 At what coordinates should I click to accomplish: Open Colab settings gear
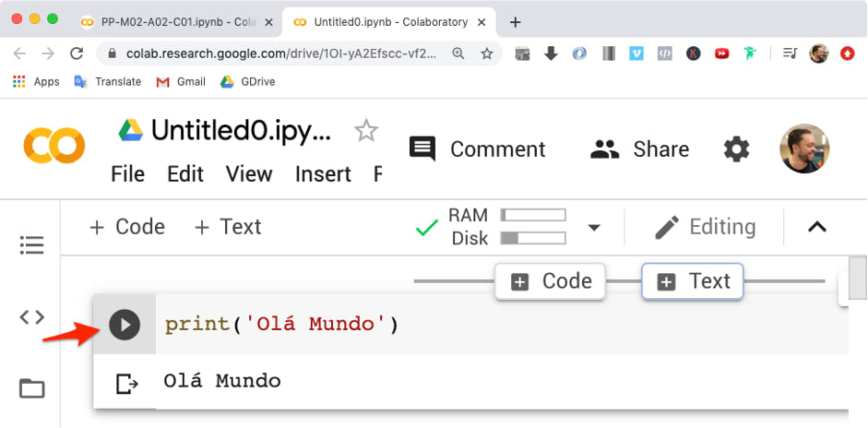(x=736, y=149)
